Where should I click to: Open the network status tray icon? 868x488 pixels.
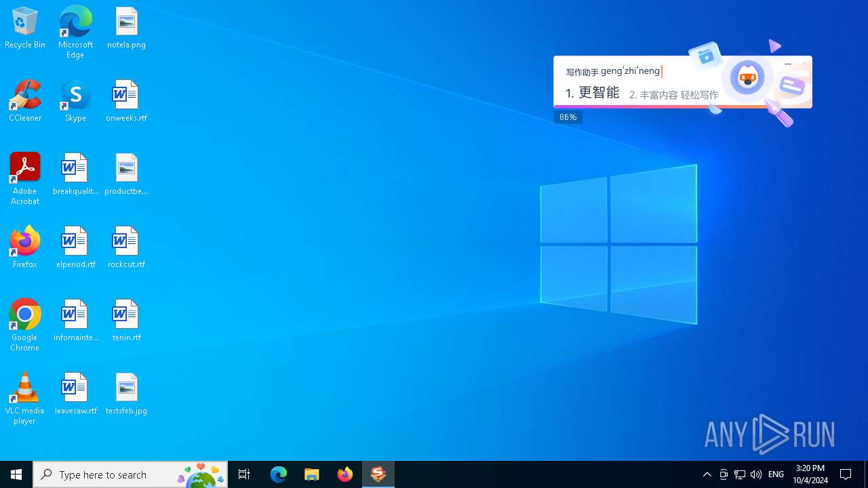[x=740, y=474]
